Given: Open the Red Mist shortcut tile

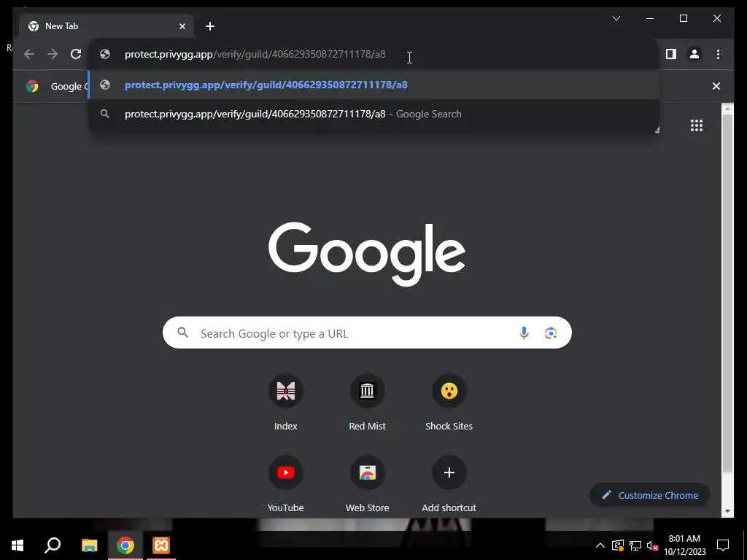Looking at the screenshot, I should pos(367,402).
